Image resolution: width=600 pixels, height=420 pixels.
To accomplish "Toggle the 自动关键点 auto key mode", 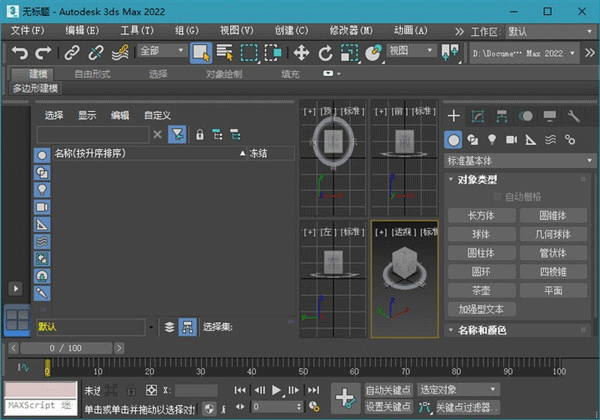I will (387, 389).
